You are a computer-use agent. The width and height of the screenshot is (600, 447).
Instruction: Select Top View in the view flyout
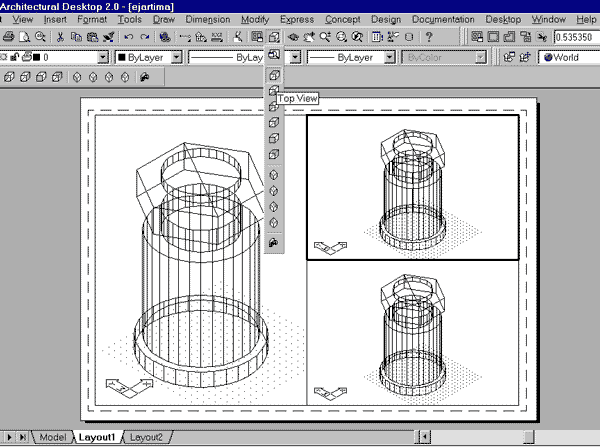pyautogui.click(x=274, y=74)
